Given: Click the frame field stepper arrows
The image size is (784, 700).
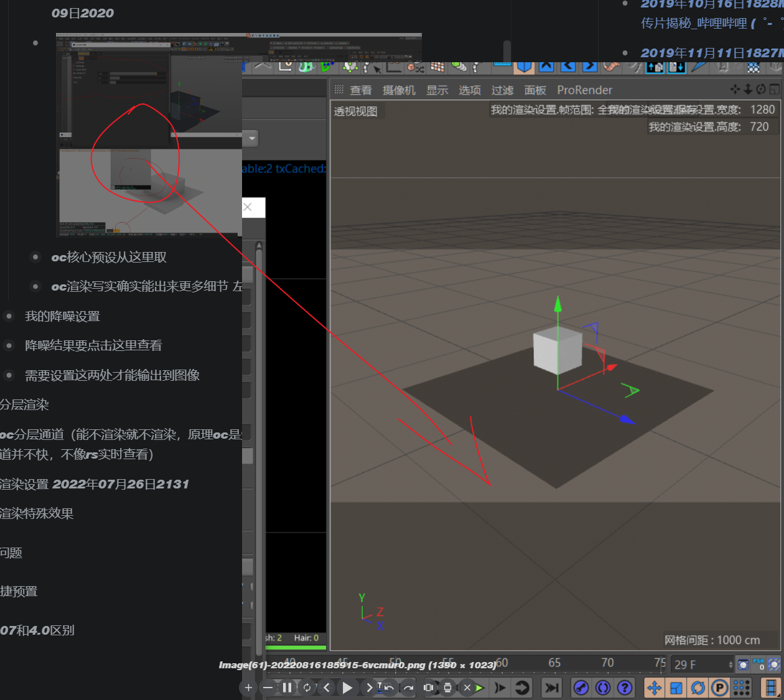Looking at the screenshot, I should 730,665.
